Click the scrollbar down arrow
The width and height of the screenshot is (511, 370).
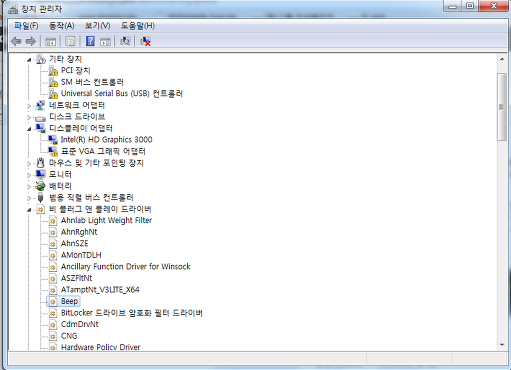coord(502,345)
